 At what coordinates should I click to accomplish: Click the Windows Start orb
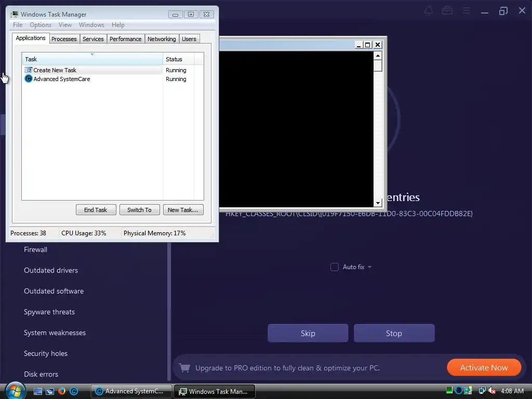pos(15,391)
